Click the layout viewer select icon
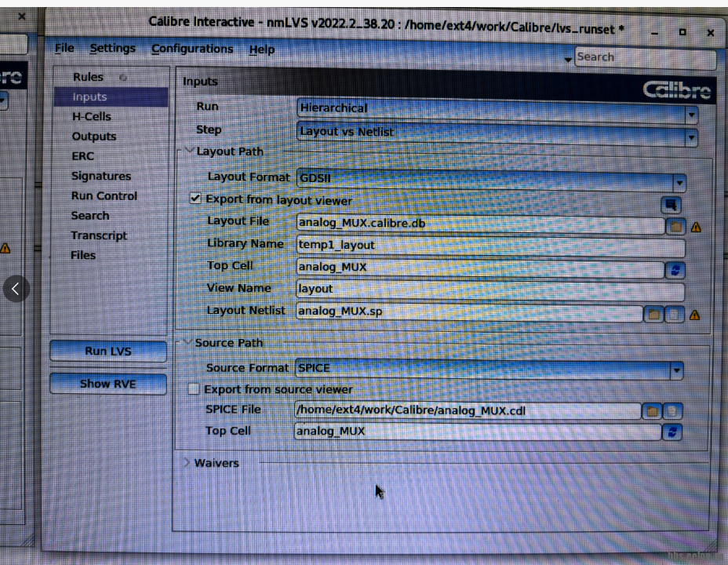 [671, 205]
